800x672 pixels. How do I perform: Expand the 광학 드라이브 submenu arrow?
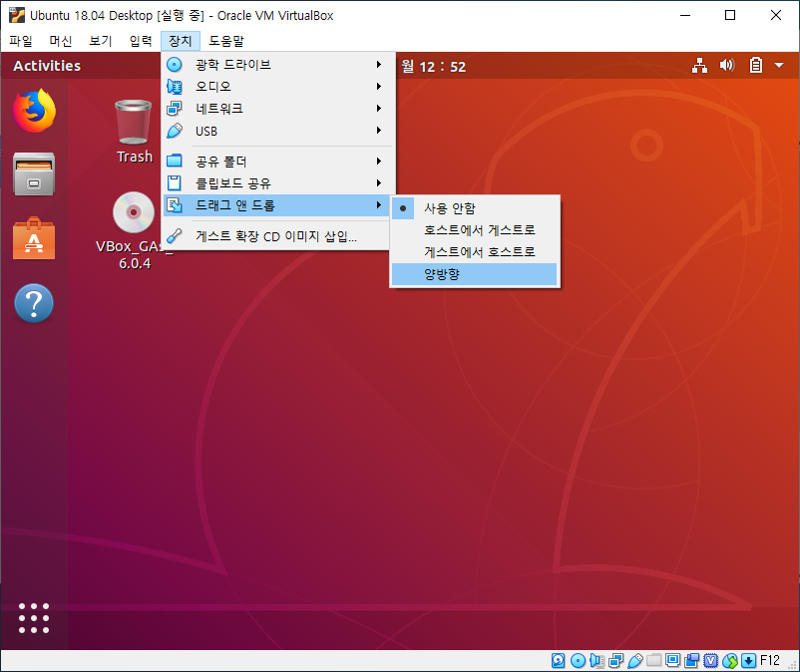[x=379, y=64]
